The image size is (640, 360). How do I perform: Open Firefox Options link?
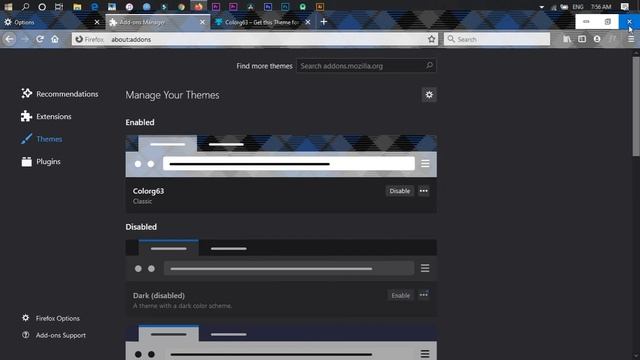point(51,318)
